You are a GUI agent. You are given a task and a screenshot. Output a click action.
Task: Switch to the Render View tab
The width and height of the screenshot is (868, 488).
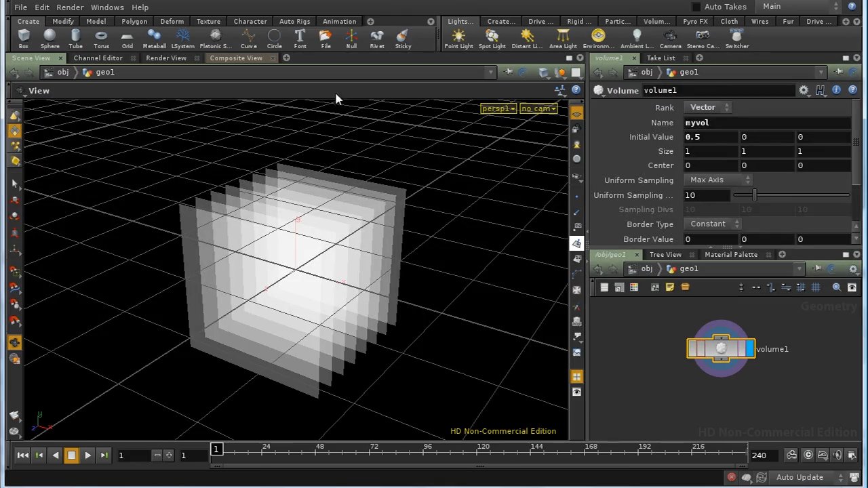click(166, 58)
